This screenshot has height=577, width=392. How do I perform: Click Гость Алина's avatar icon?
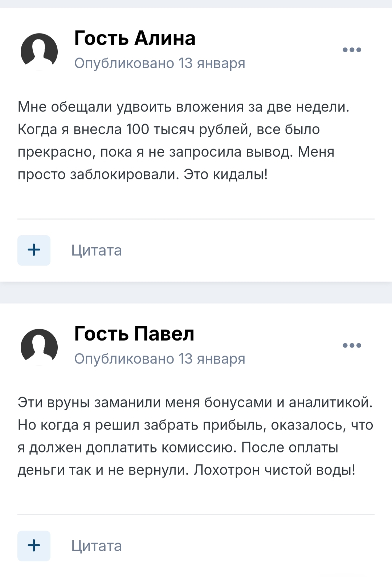(x=39, y=51)
